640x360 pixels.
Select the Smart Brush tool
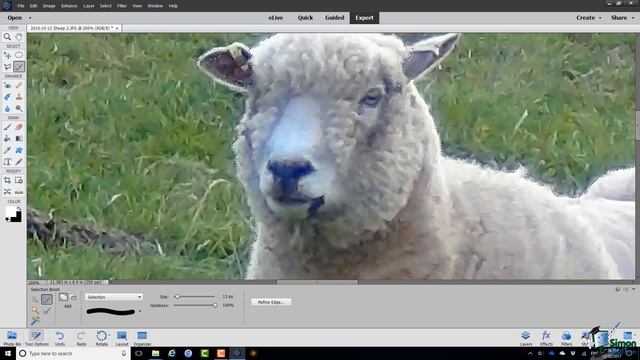(x=7, y=97)
